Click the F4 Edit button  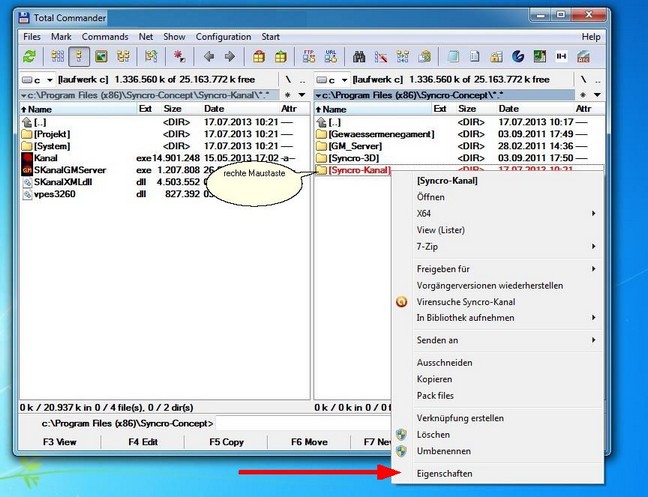(x=143, y=442)
